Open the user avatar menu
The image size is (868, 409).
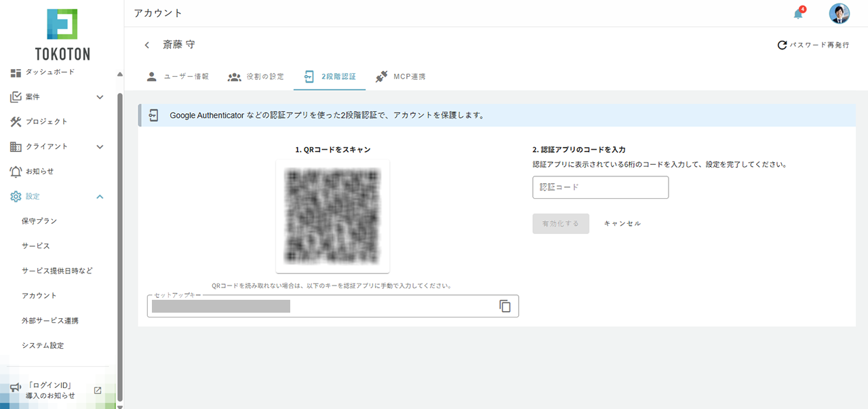(840, 14)
